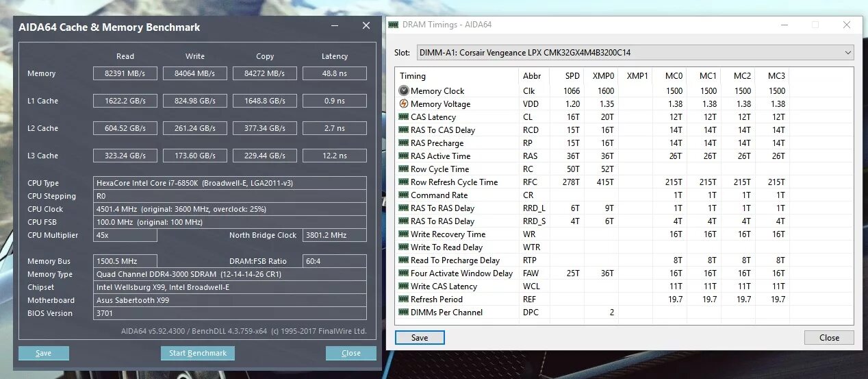Image resolution: width=868 pixels, height=379 pixels.
Task: Click the Refresh Period row icon
Action: 404,299
